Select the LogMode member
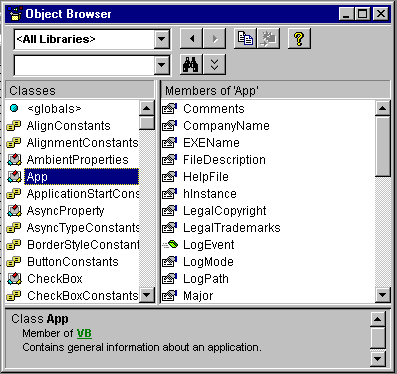This screenshot has height=374, width=397. 208,262
